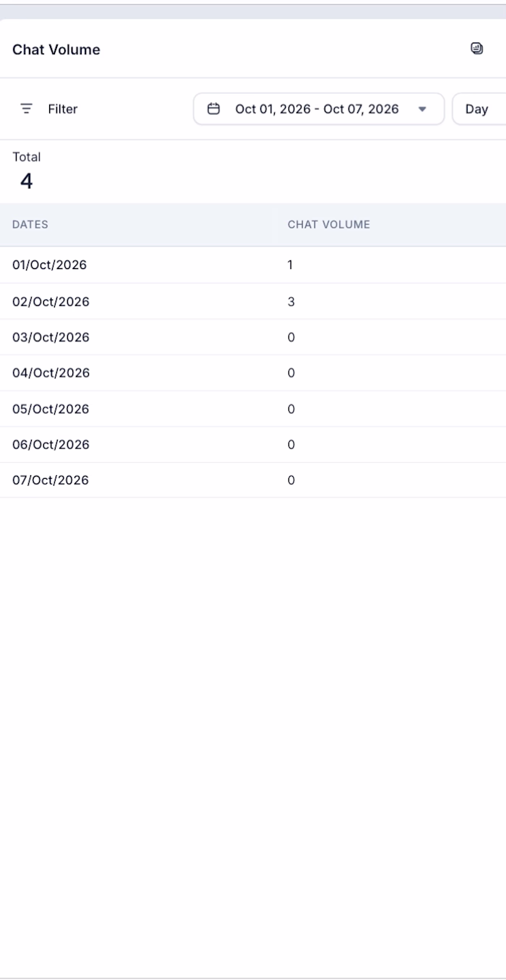Select the 04/Oct/2026 row
The image size is (506, 980).
pyautogui.click(x=253, y=372)
